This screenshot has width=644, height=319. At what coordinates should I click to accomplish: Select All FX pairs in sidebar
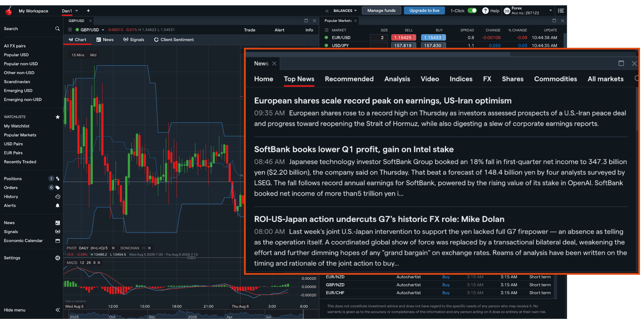[x=15, y=46]
